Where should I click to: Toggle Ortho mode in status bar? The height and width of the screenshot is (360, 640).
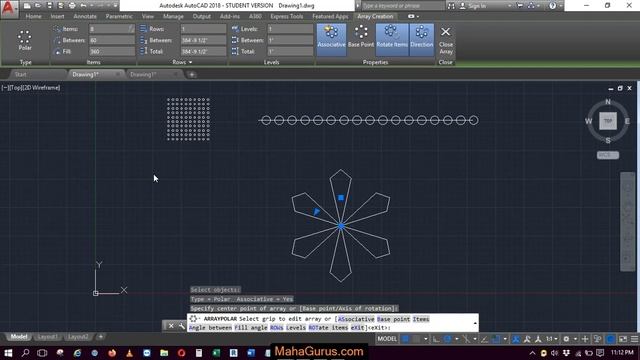point(436,339)
